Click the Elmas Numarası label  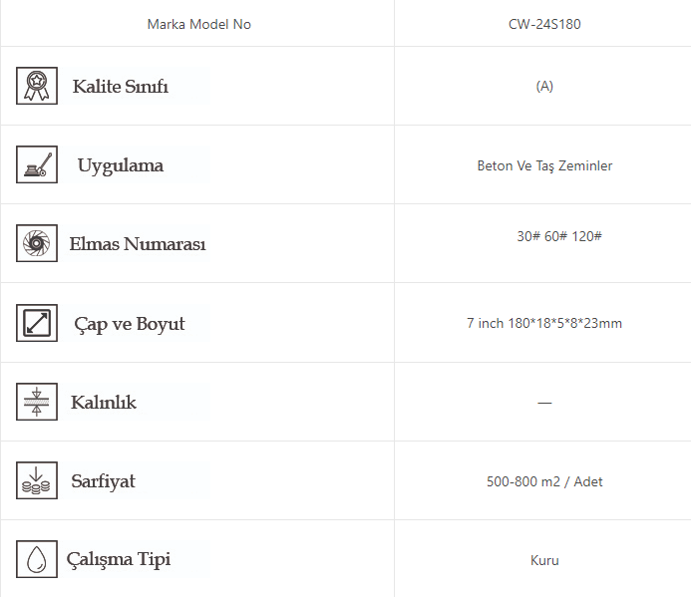(x=138, y=244)
